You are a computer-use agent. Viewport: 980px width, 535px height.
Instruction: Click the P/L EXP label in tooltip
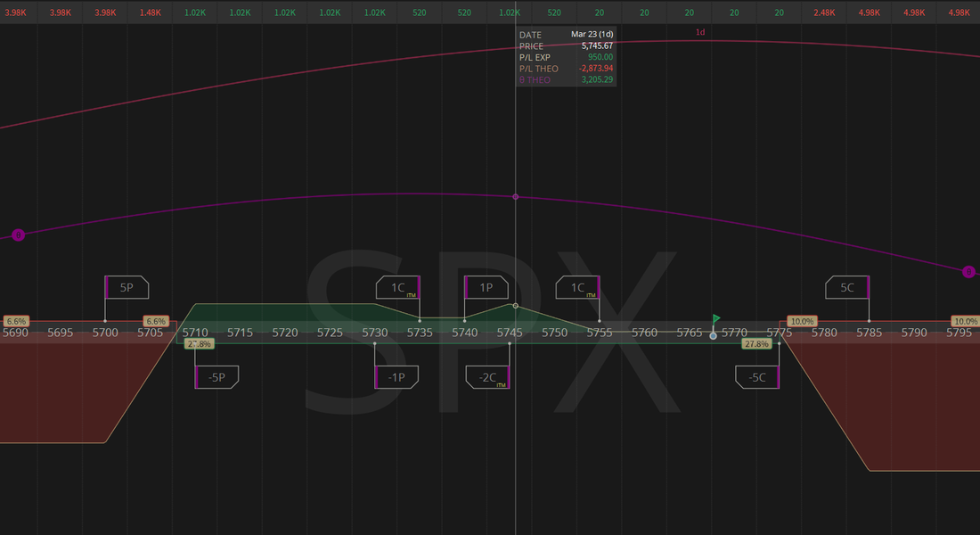click(x=535, y=58)
